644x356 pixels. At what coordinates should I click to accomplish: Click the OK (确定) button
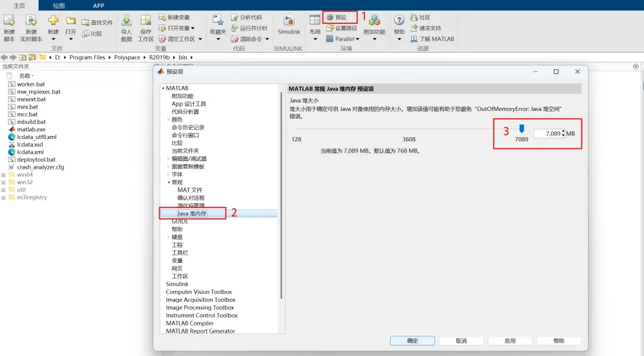pyautogui.click(x=413, y=341)
